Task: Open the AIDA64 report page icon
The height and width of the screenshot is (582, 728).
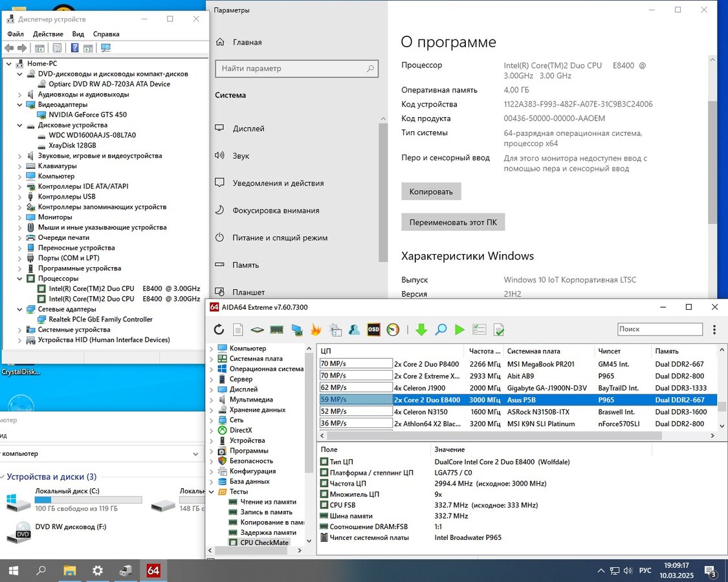Action: click(x=237, y=330)
